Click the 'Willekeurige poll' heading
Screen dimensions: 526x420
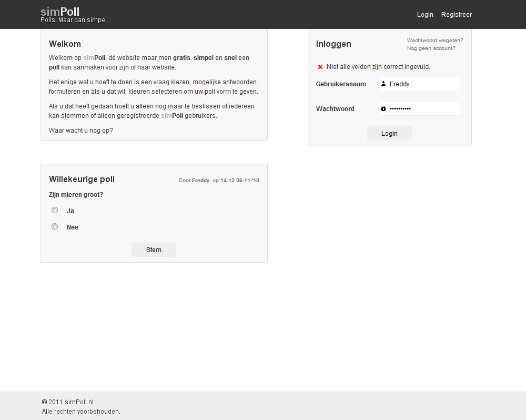[x=82, y=179]
